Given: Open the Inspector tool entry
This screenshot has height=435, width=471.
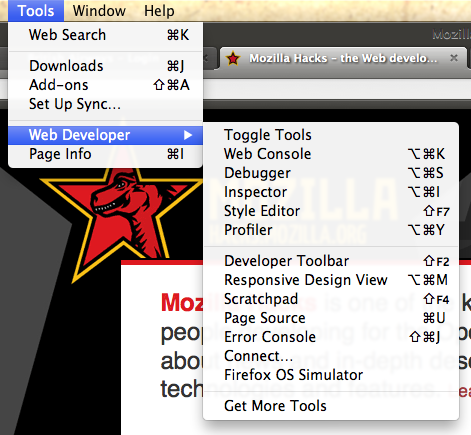Looking at the screenshot, I should coord(331,192).
